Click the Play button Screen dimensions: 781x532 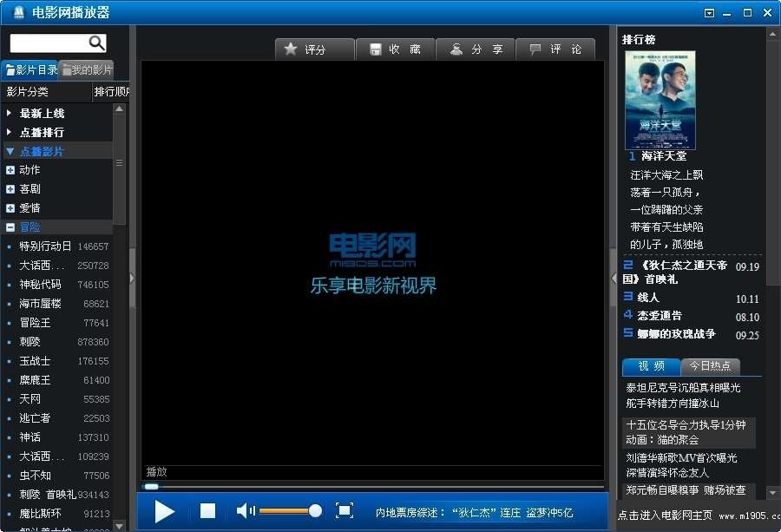[x=165, y=511]
